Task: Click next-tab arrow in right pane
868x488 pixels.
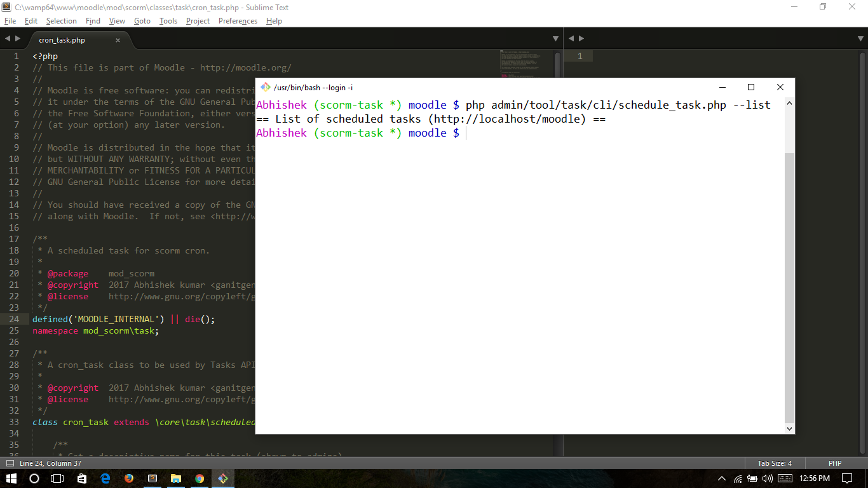Action: pyautogui.click(x=580, y=39)
